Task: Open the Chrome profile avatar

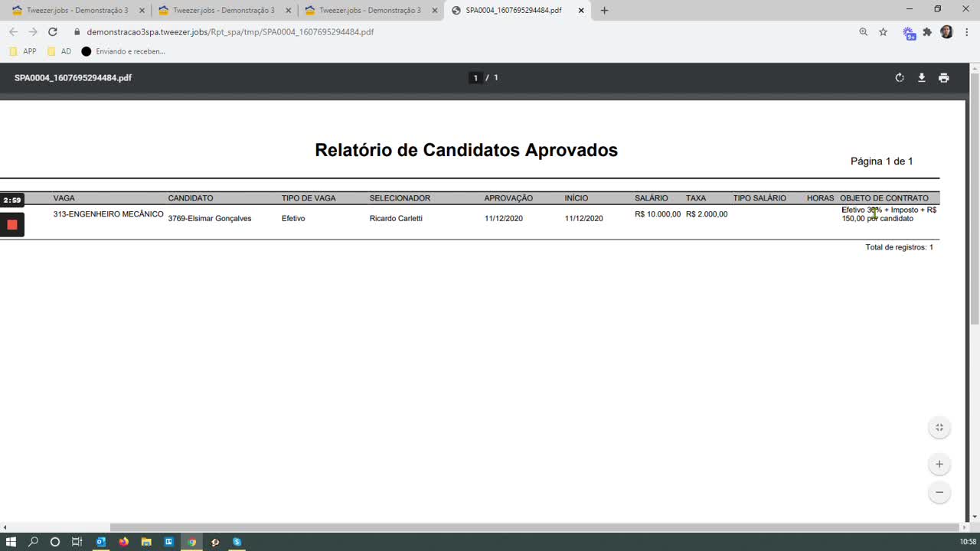Action: [946, 32]
